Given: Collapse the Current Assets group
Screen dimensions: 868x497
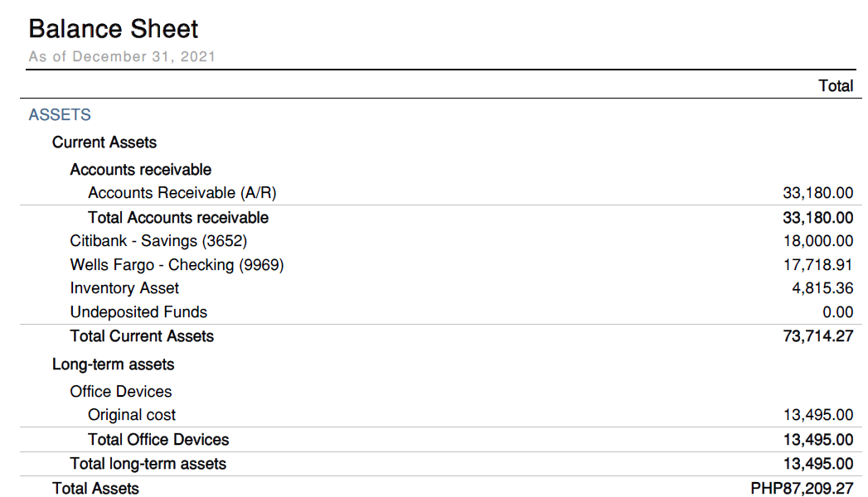Looking at the screenshot, I should pyautogui.click(x=104, y=142).
